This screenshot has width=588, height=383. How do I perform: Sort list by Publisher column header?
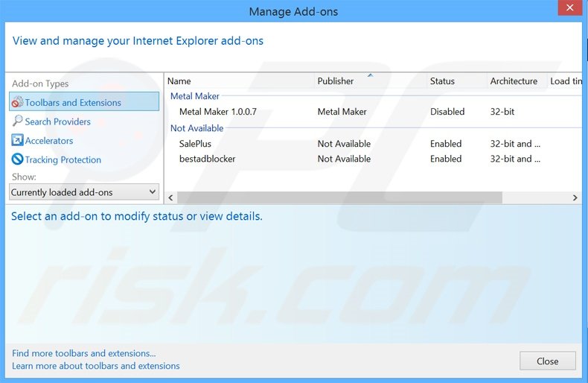[x=371, y=81]
